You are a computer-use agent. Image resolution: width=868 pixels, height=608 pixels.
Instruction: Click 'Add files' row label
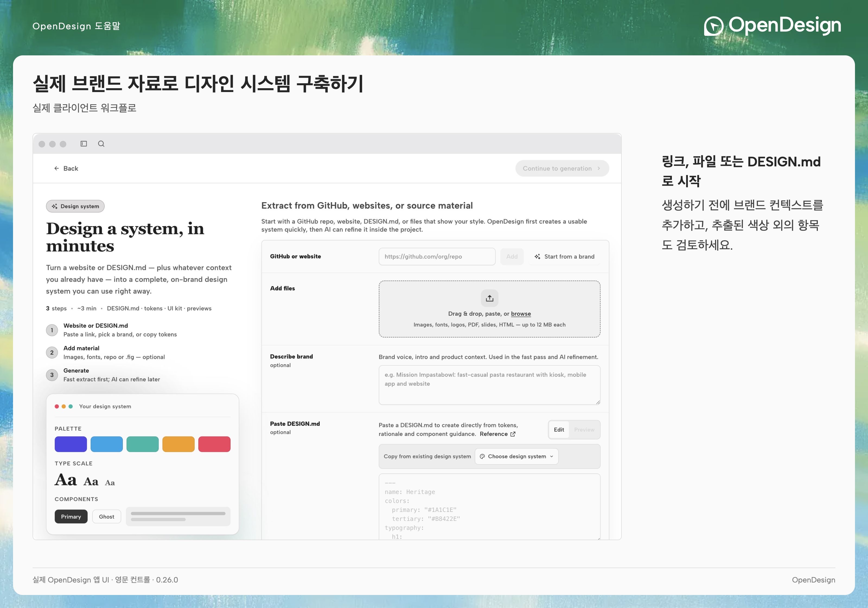coord(282,288)
